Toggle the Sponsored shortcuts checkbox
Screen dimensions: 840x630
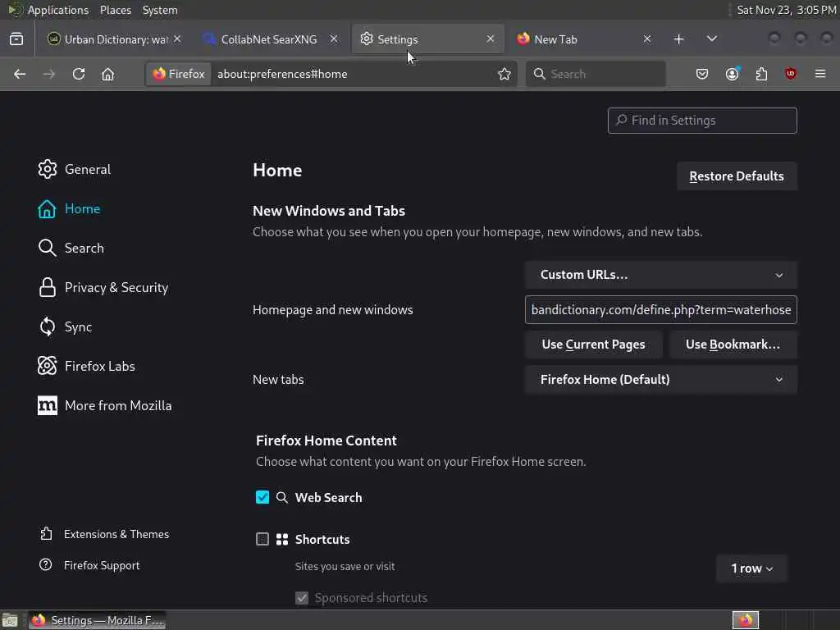point(302,598)
